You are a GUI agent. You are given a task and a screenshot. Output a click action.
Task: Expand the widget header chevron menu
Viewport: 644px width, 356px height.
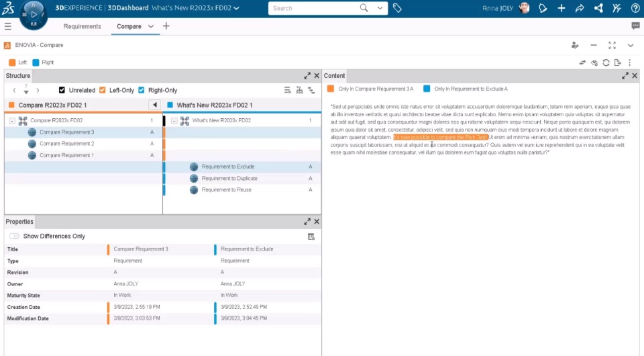pyautogui.click(x=631, y=45)
